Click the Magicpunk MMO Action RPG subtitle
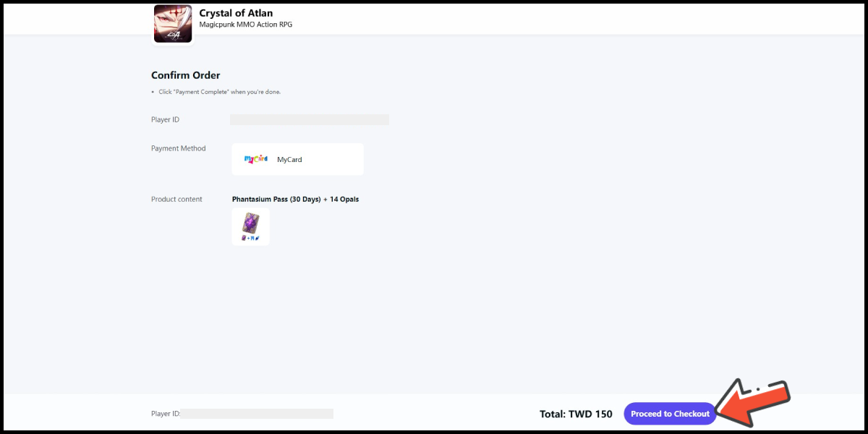Screen dimensions: 868x434 (246, 25)
